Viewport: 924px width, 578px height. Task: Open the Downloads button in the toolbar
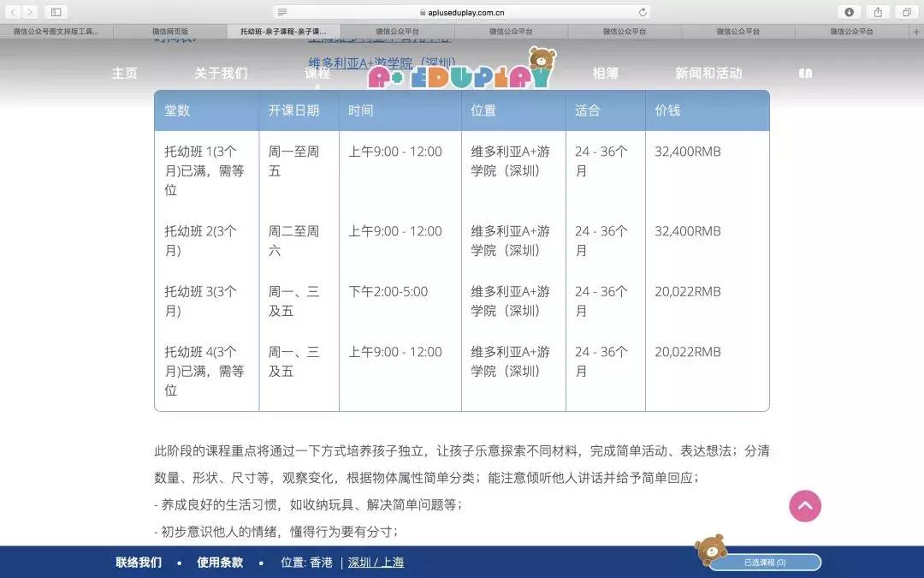pos(848,12)
